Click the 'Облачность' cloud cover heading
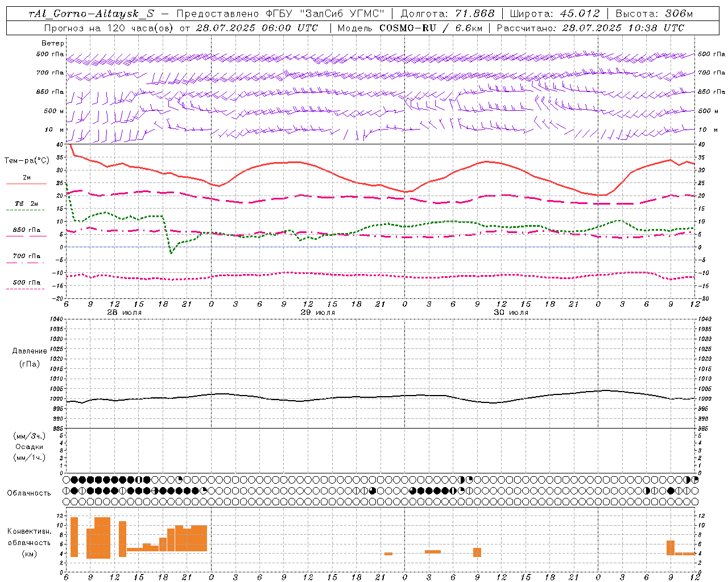 pos(29,493)
